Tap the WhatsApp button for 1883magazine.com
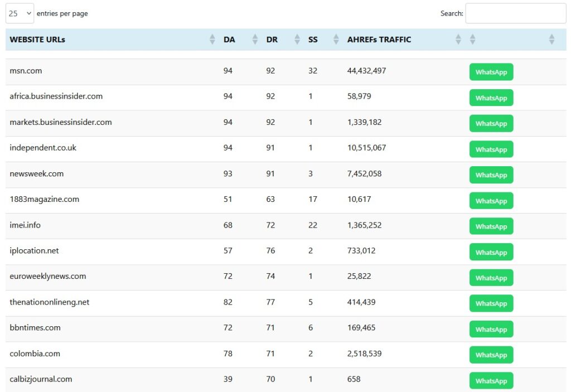 click(491, 201)
